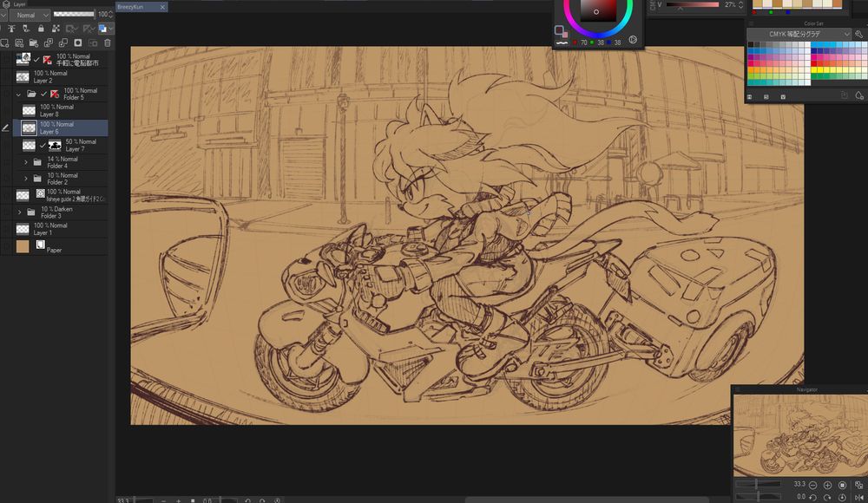Click the Set as Reference Layer lighthouse icon

[11, 29]
